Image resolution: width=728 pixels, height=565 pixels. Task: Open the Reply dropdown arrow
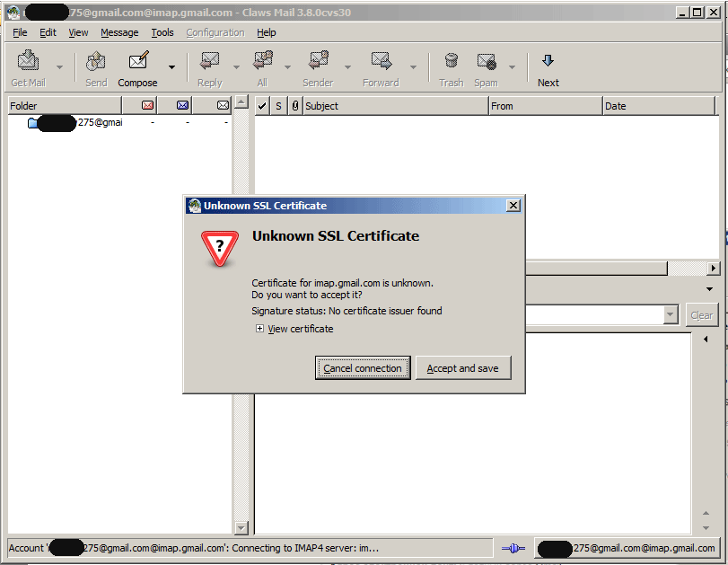point(236,68)
